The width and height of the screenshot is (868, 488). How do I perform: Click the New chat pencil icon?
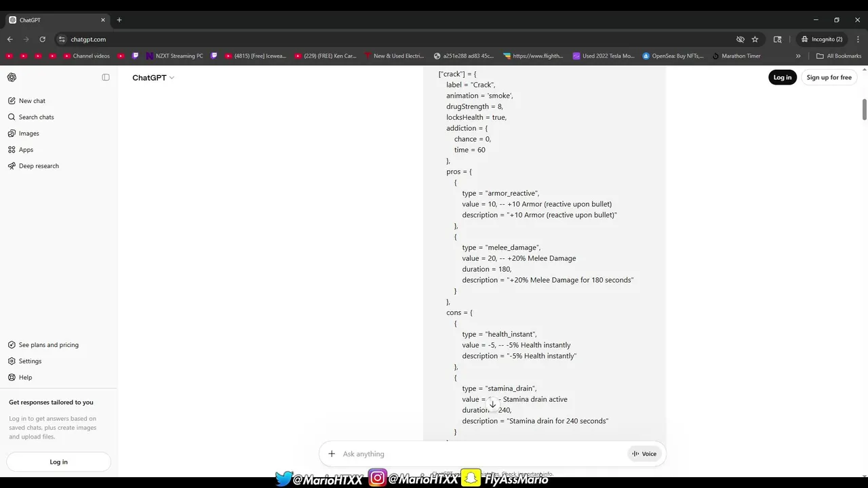(12, 101)
